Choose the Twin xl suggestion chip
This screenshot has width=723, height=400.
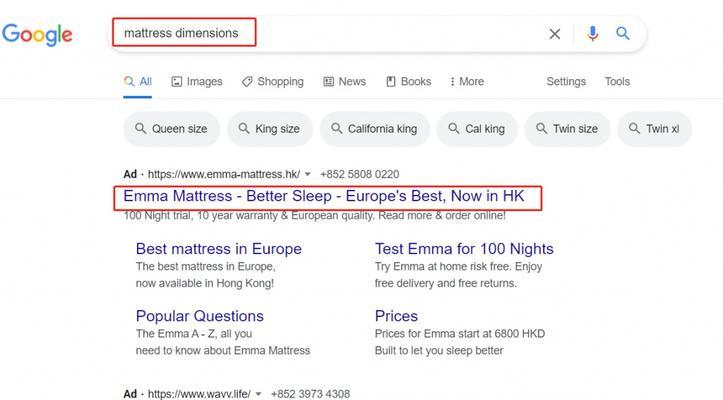click(654, 129)
